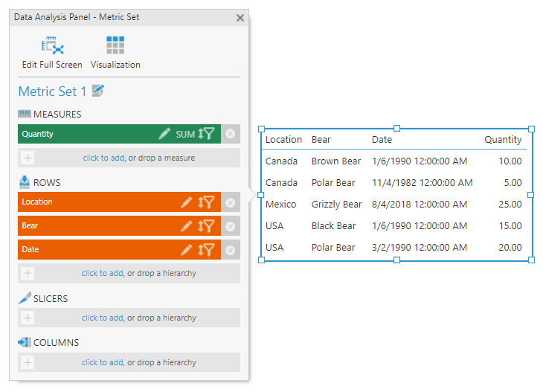Close the Data Analysis Panel
The image size is (543, 392).
240,18
